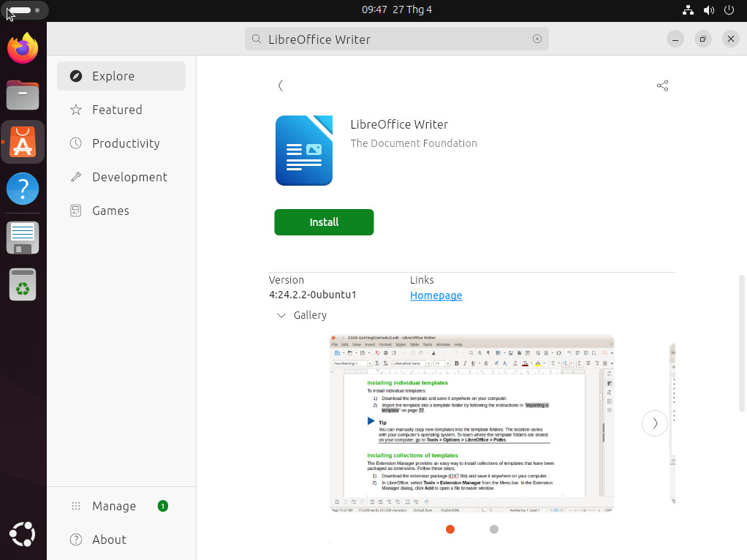Click the LibreOffice Writer app icon
This screenshot has width=747, height=560.
click(x=304, y=151)
